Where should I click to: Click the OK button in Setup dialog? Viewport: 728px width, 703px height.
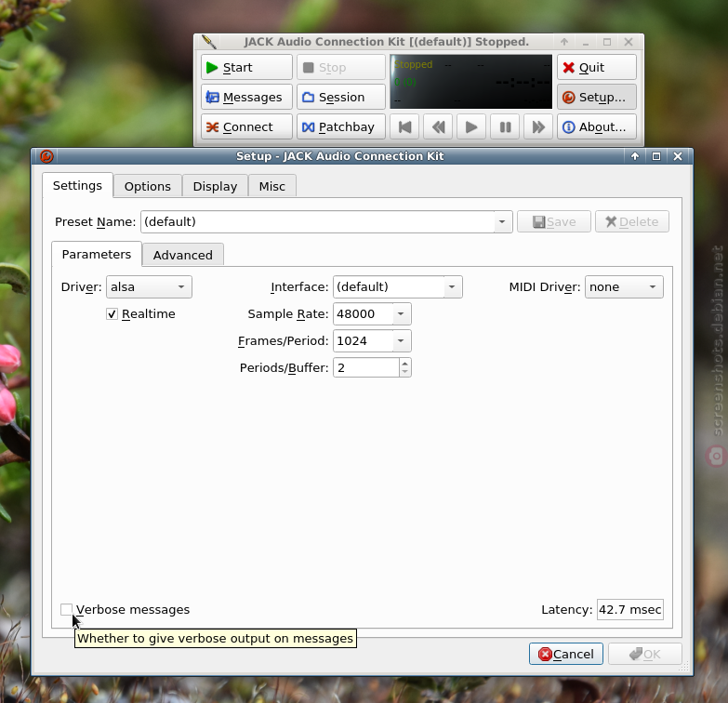[x=645, y=655]
